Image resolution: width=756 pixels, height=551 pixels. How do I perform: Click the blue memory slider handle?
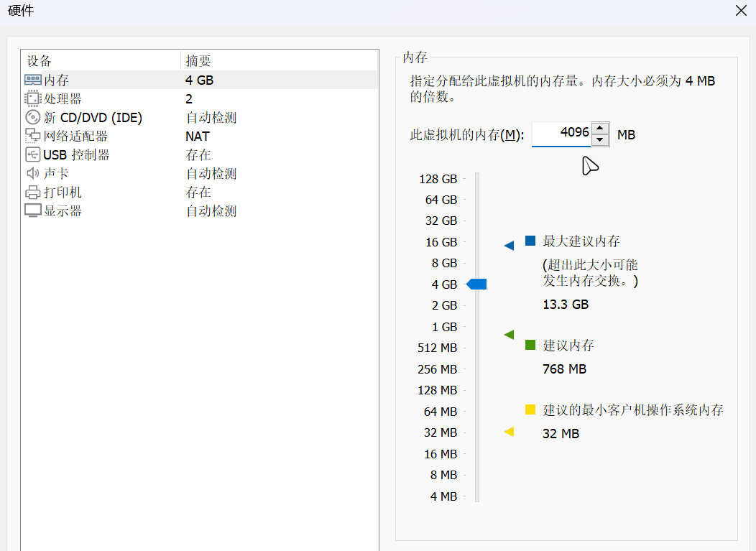(476, 284)
